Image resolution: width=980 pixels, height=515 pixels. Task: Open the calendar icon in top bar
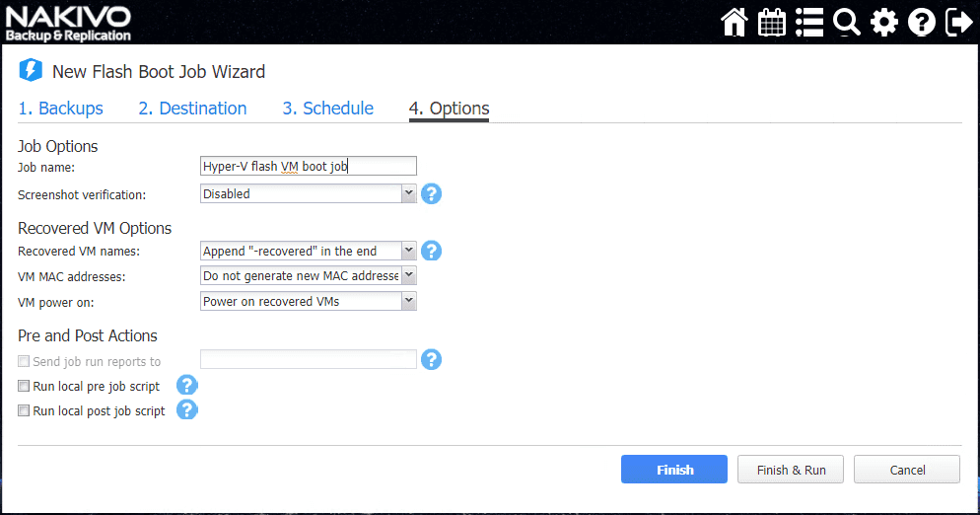(772, 22)
